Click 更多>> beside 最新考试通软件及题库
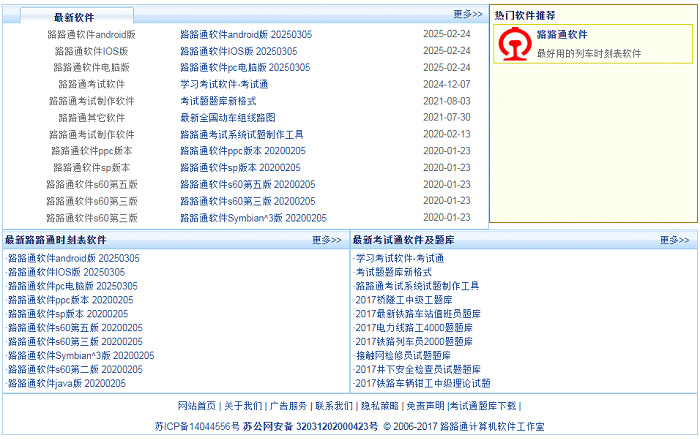 675,240
